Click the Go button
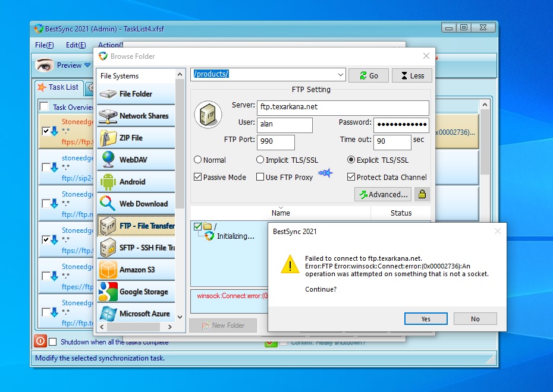 [369, 75]
